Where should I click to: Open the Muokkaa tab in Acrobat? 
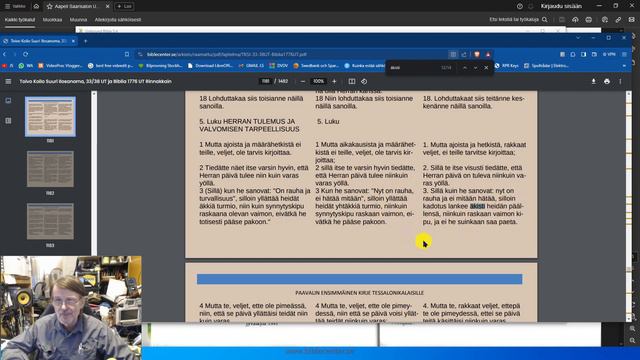(x=52, y=20)
